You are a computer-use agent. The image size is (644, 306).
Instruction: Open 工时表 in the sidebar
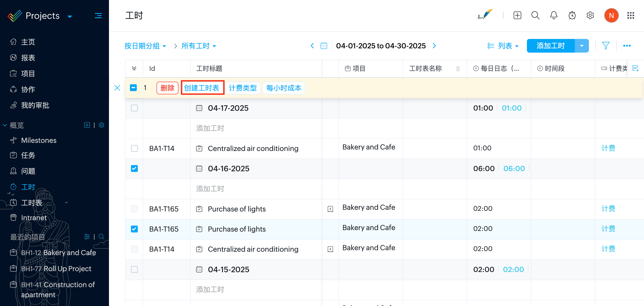[x=31, y=203]
